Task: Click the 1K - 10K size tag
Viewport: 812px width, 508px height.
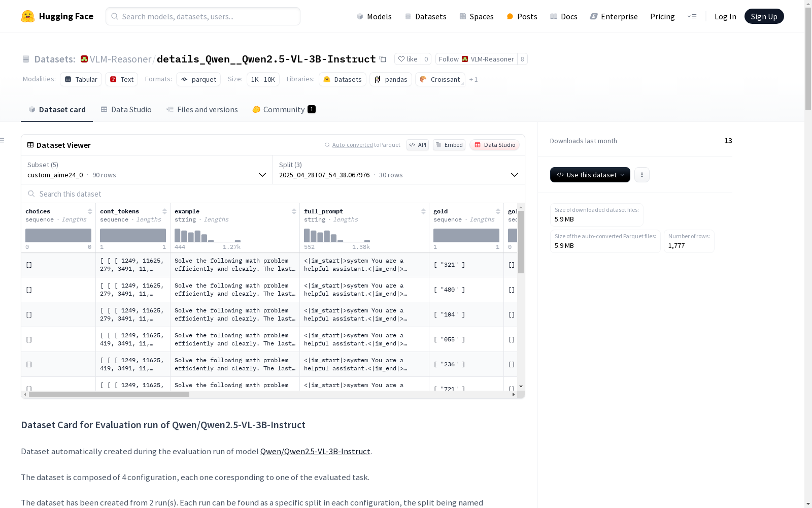Action: (x=263, y=79)
